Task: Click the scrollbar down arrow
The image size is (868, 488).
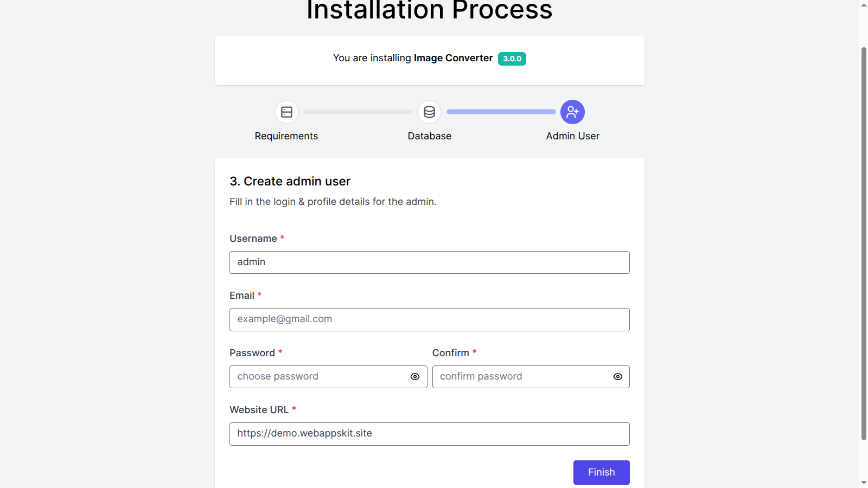Action: 864,483
